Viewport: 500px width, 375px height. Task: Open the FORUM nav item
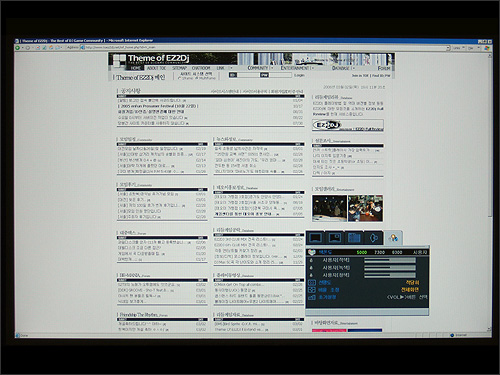click(384, 68)
